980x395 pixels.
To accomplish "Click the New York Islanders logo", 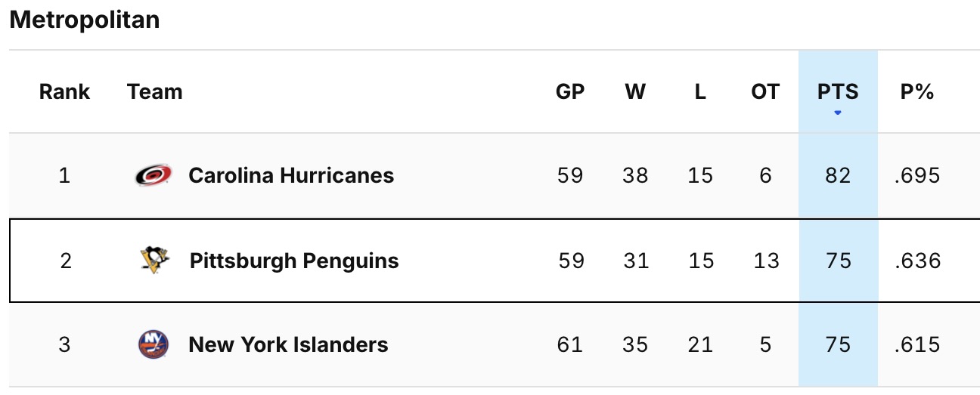I will pos(154,345).
